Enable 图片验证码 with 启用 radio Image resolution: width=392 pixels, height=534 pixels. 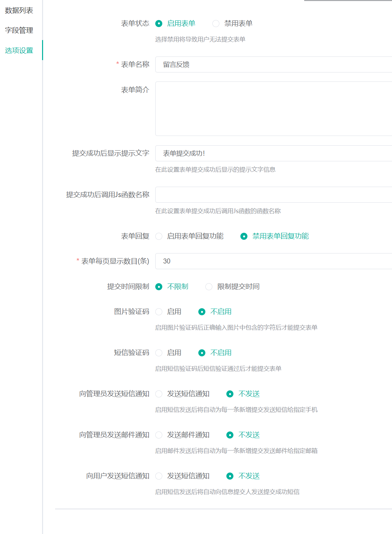(159, 312)
